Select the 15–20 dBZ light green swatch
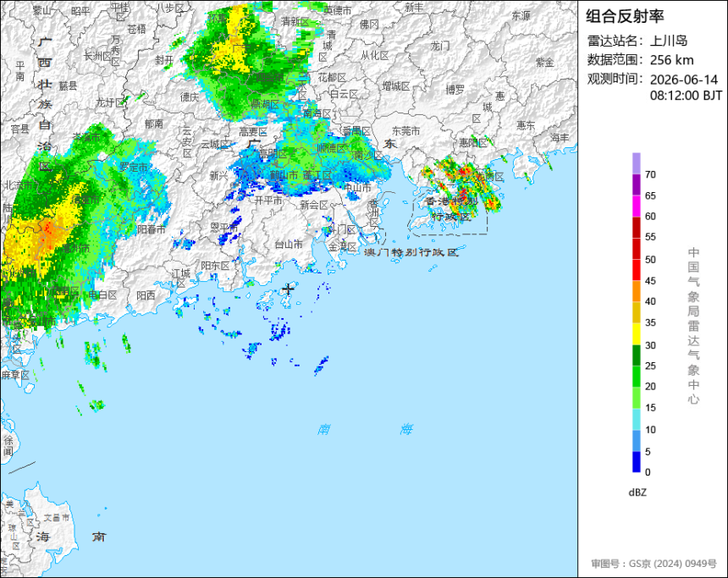Screen dimensions: 728x578 click(636, 398)
